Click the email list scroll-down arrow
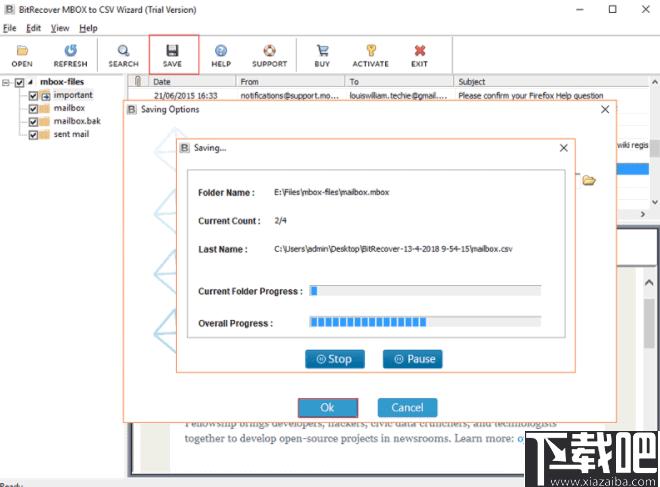660x487 pixels. click(655, 202)
